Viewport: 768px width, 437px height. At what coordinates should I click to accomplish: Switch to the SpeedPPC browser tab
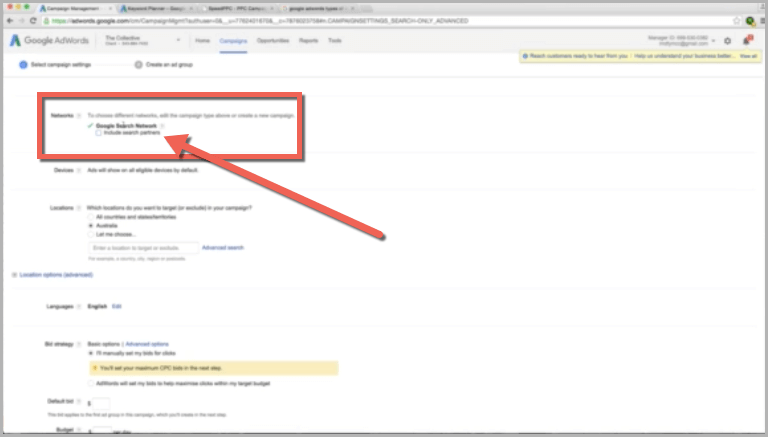click(x=237, y=9)
